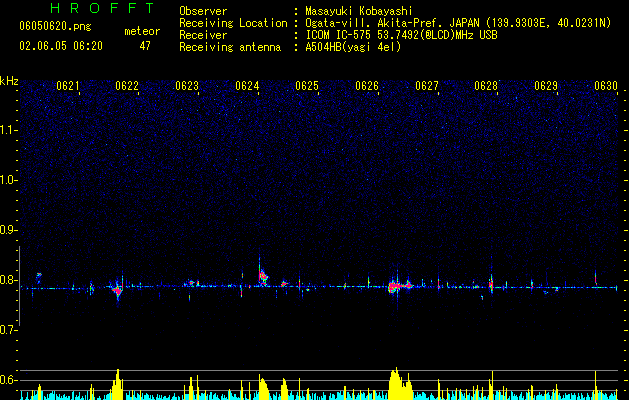Click the Observer field label
Image resolution: width=629 pixels, height=400 pixels.
(x=203, y=11)
